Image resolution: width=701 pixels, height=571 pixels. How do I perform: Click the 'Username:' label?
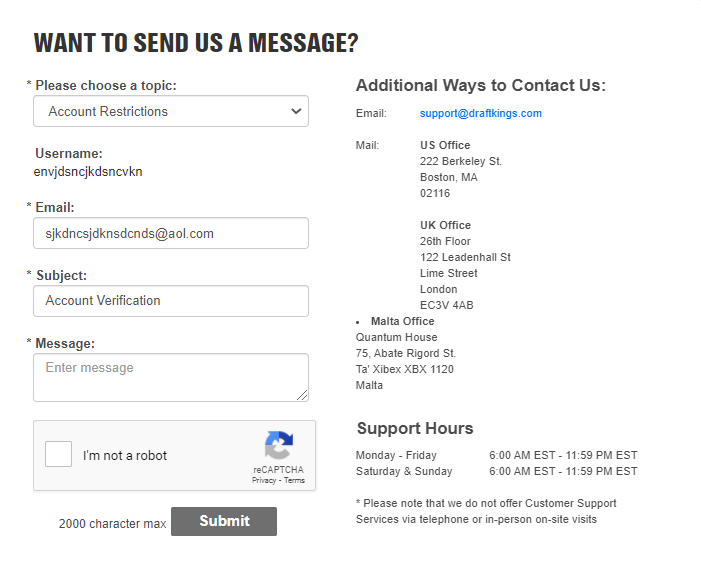pyautogui.click(x=69, y=154)
